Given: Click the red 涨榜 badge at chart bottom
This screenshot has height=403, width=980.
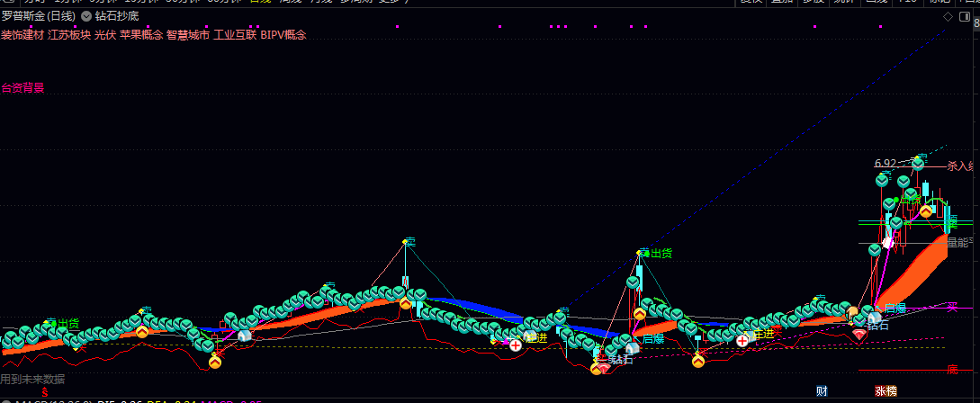Looking at the screenshot, I should (x=886, y=390).
